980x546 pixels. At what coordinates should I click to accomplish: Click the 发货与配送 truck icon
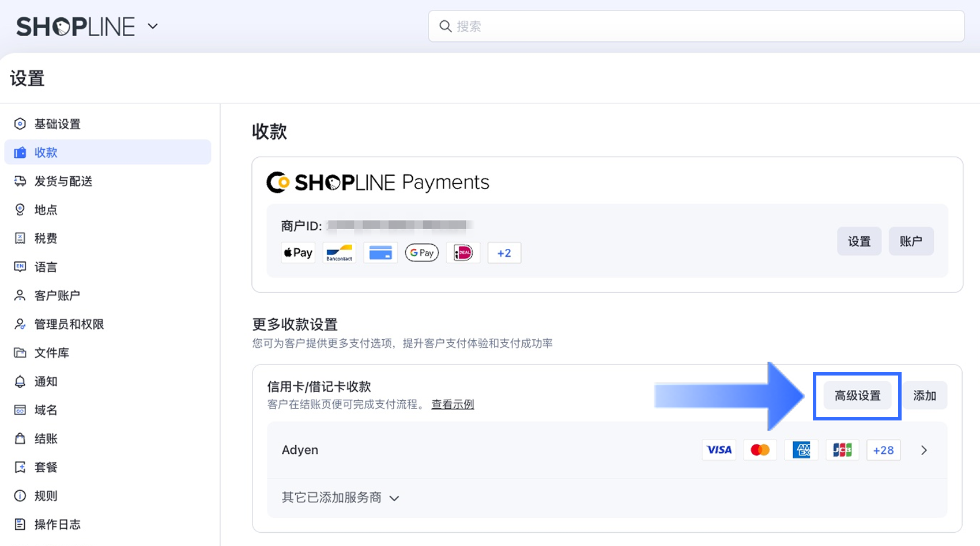(x=20, y=181)
